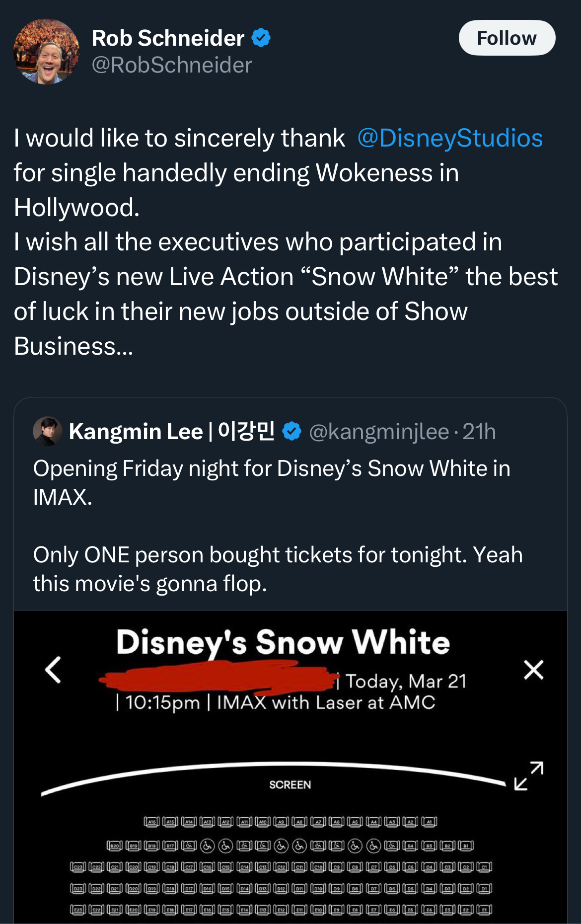Click the @DisneyStudios mention link
581x924 pixels.
tap(450, 138)
